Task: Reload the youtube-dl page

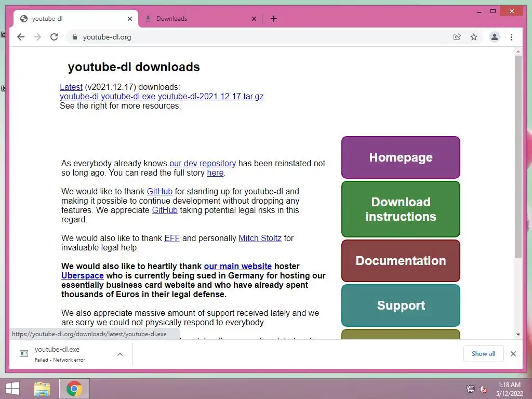Action: pyautogui.click(x=54, y=37)
